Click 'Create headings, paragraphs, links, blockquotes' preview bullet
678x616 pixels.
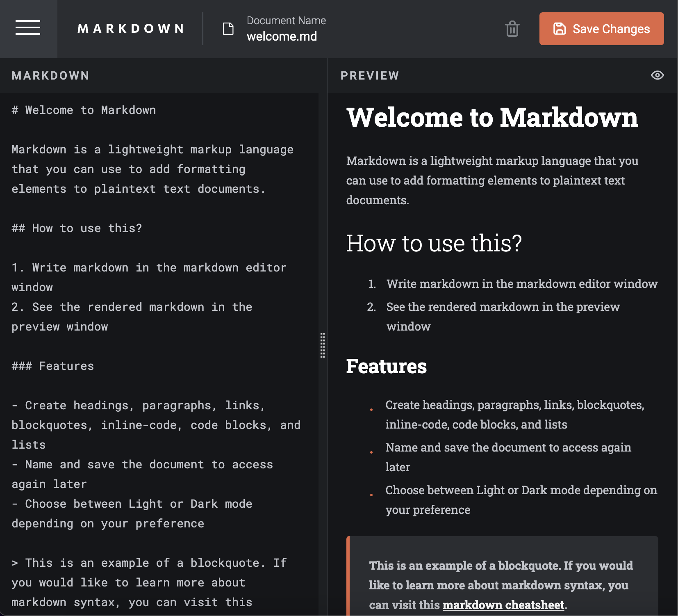(515, 415)
